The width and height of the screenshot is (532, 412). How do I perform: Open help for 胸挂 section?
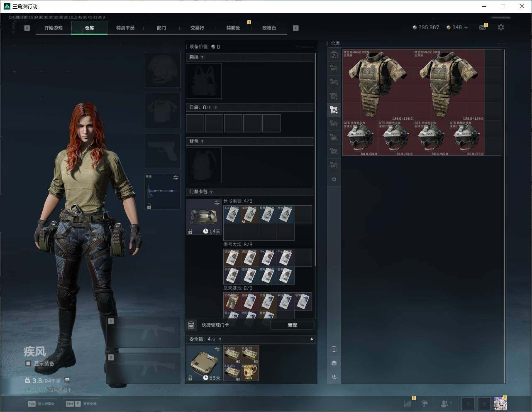click(x=203, y=57)
